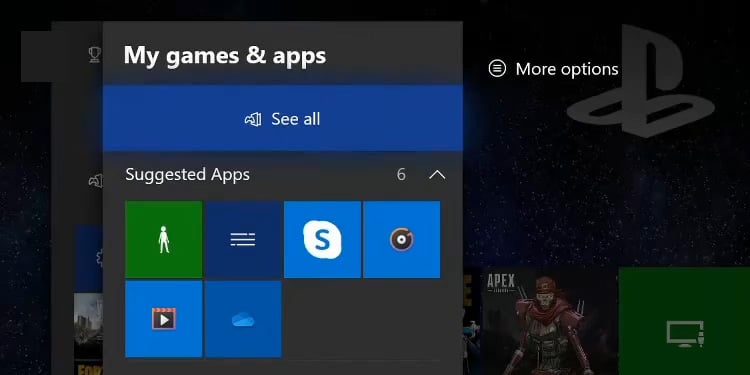Click the My games & apps title
750x375 pixels.
(225, 55)
